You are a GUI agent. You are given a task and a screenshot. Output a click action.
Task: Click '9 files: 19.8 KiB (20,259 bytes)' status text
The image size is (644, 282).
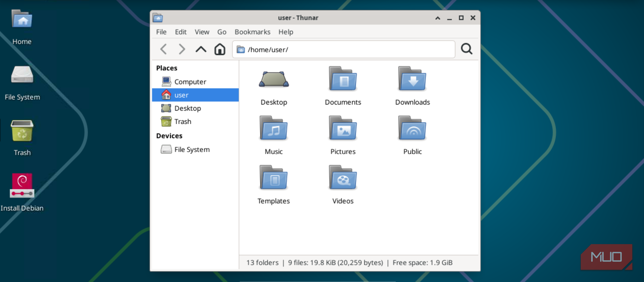(x=335, y=263)
